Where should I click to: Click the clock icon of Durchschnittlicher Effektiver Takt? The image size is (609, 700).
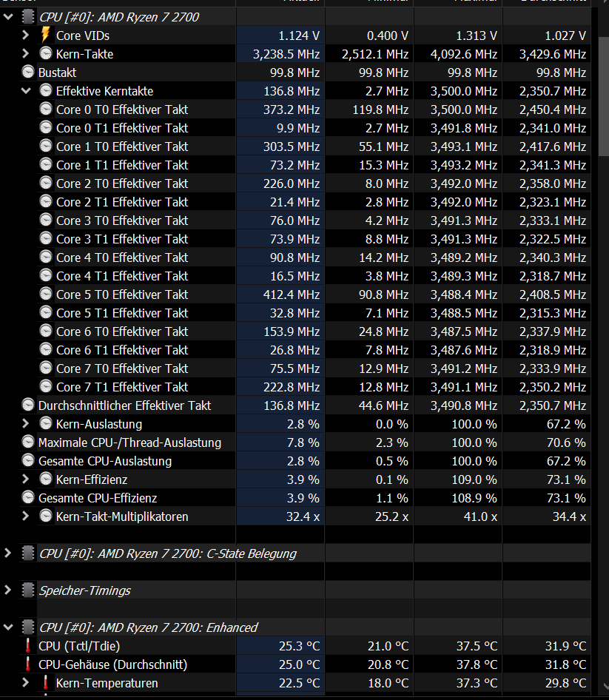pos(27,405)
